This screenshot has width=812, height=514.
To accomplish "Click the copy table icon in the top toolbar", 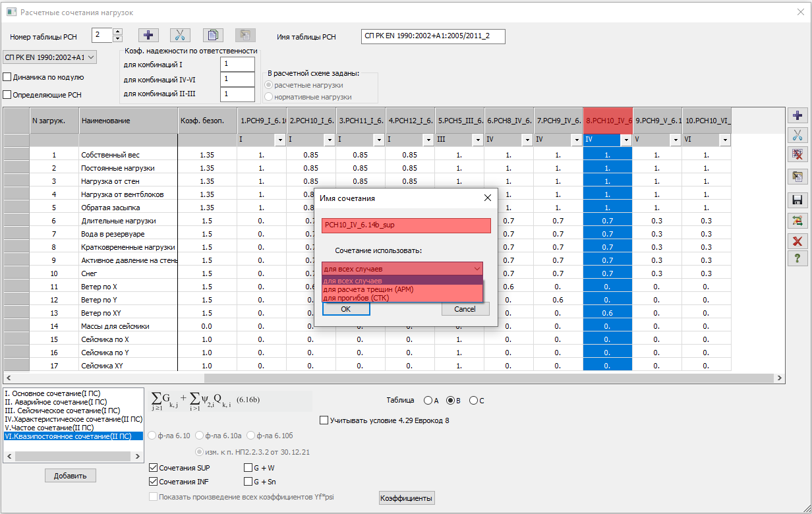I will click(x=213, y=36).
